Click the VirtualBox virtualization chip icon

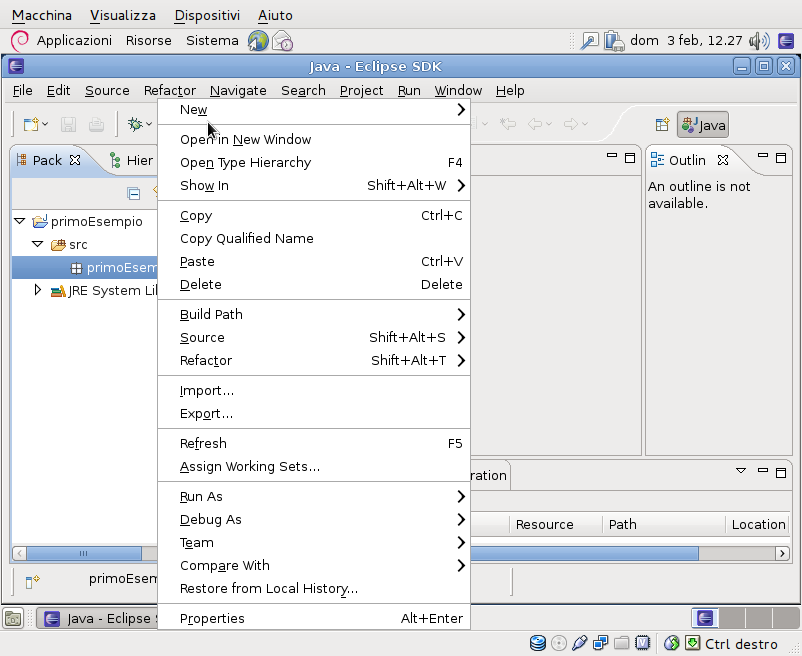[x=642, y=643]
